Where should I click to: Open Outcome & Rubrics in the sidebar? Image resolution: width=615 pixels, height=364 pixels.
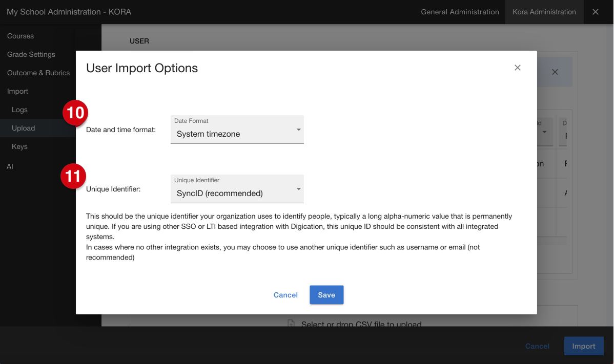38,73
